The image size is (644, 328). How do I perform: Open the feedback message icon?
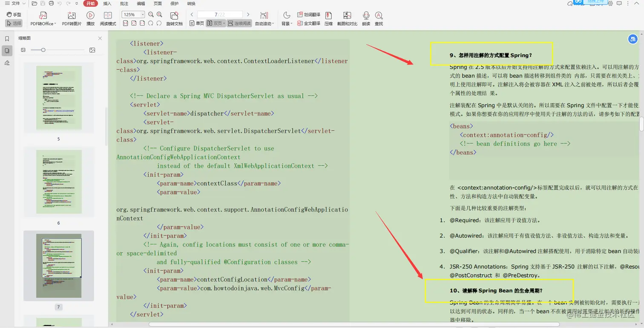click(620, 3)
